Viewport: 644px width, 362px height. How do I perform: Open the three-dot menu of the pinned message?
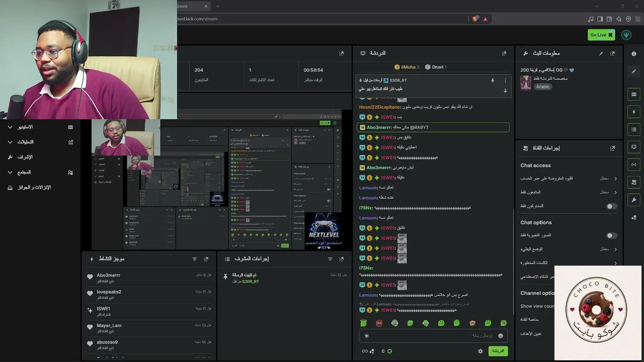pyautogui.click(x=505, y=80)
